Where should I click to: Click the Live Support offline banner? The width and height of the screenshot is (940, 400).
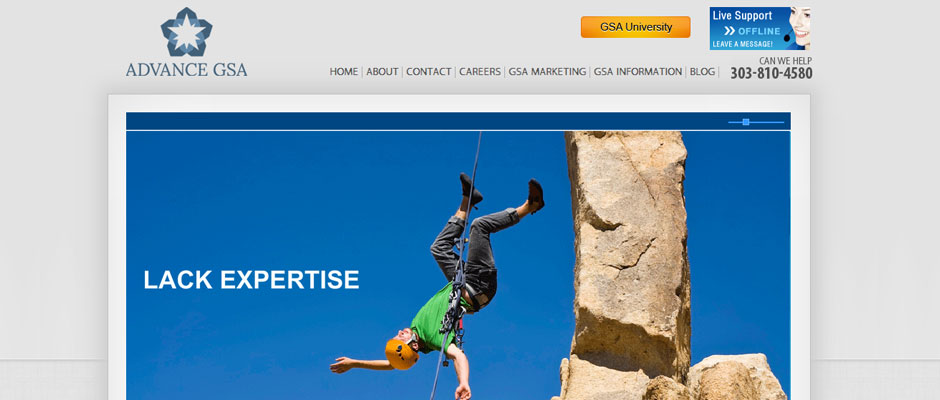click(x=760, y=28)
